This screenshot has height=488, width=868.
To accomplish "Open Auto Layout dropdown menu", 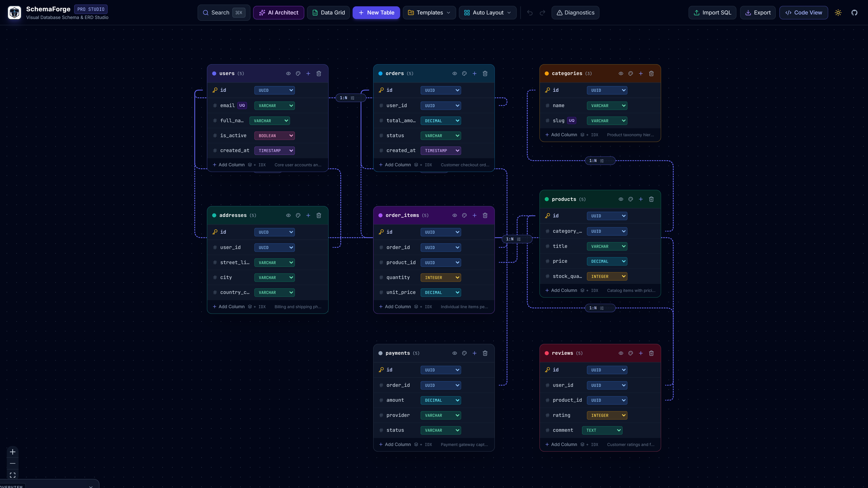I will tap(488, 13).
